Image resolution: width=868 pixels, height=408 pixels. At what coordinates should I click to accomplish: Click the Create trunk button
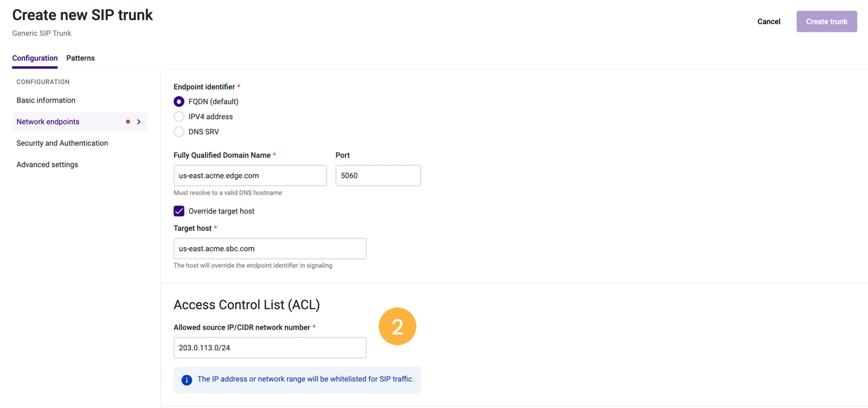tap(826, 21)
